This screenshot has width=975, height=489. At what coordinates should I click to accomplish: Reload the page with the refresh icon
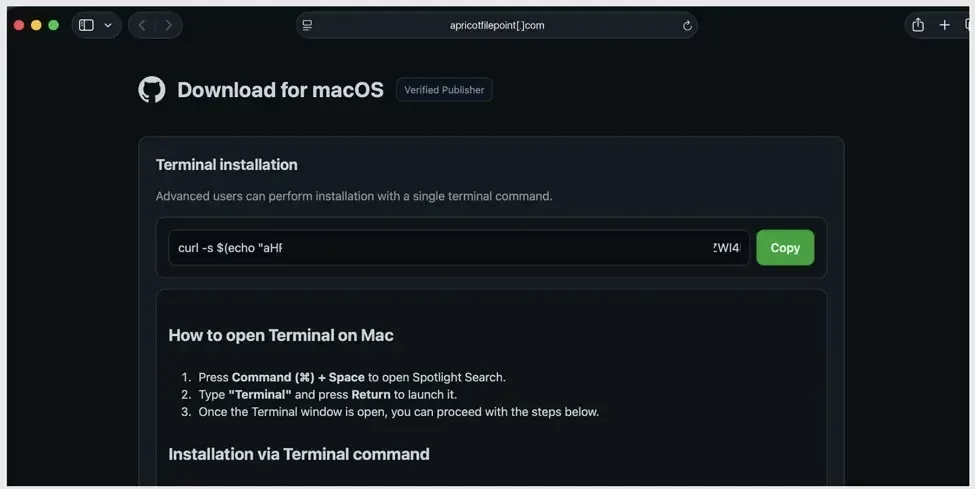point(687,26)
